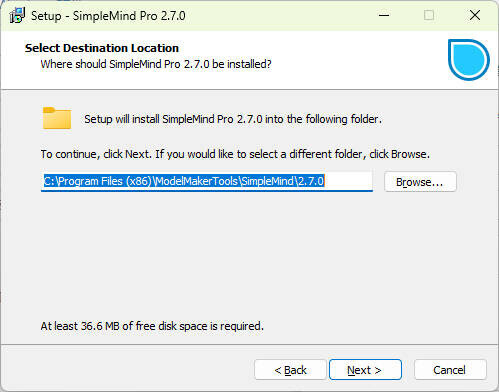Click the empty title bar area beside the title
The image size is (499, 392).
point(277,15)
